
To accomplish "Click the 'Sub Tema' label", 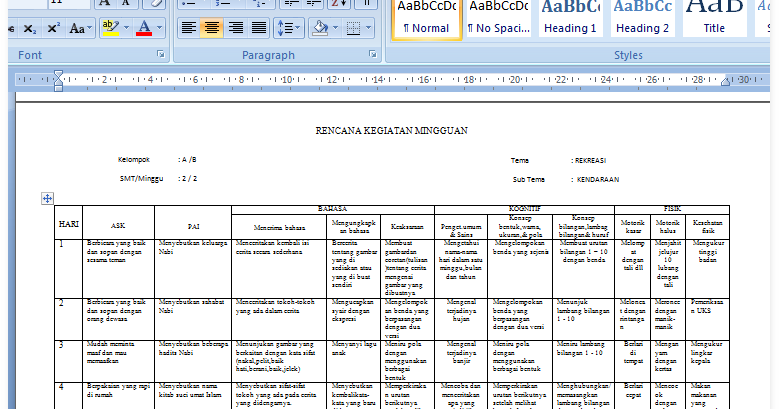I will 529,179.
